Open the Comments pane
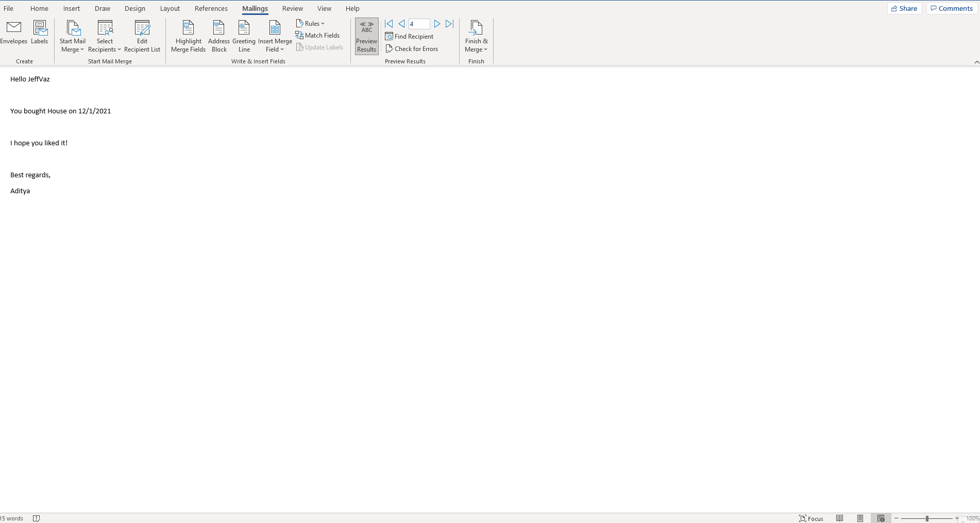This screenshot has height=523, width=980. click(x=952, y=8)
